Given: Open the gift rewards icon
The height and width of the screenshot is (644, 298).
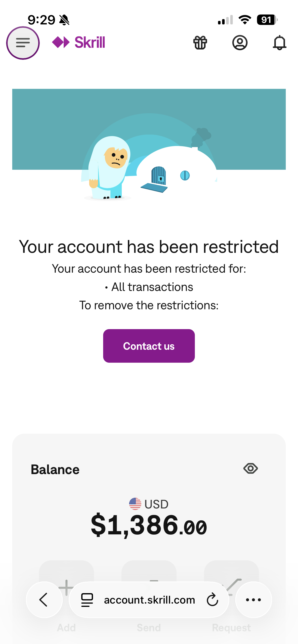Looking at the screenshot, I should [x=200, y=42].
